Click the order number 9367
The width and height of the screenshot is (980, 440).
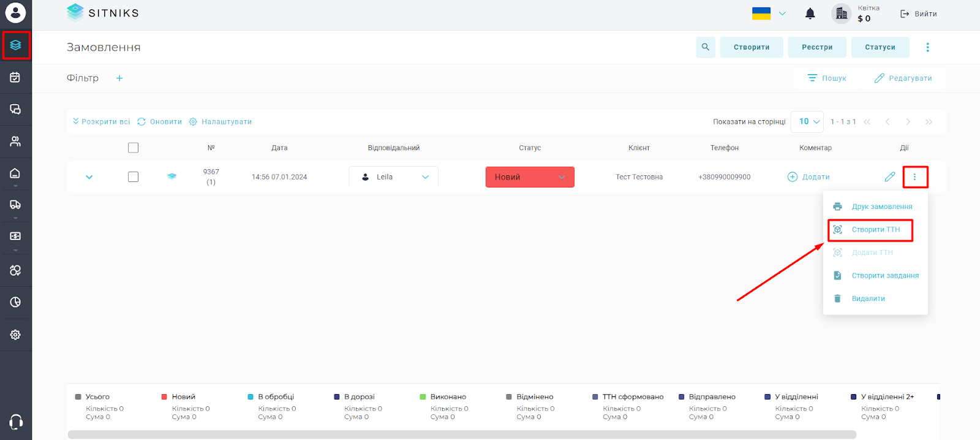211,172
